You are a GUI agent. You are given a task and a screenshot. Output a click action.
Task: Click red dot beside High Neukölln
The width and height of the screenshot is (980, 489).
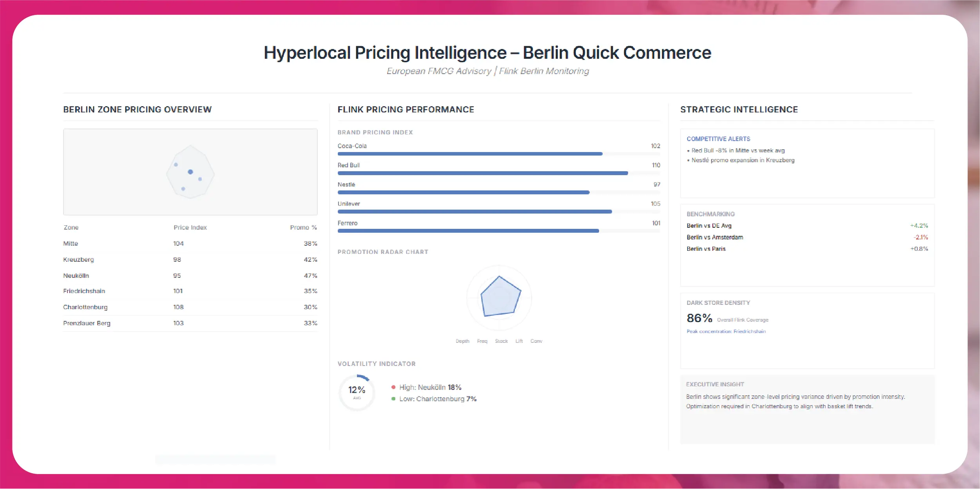click(393, 387)
